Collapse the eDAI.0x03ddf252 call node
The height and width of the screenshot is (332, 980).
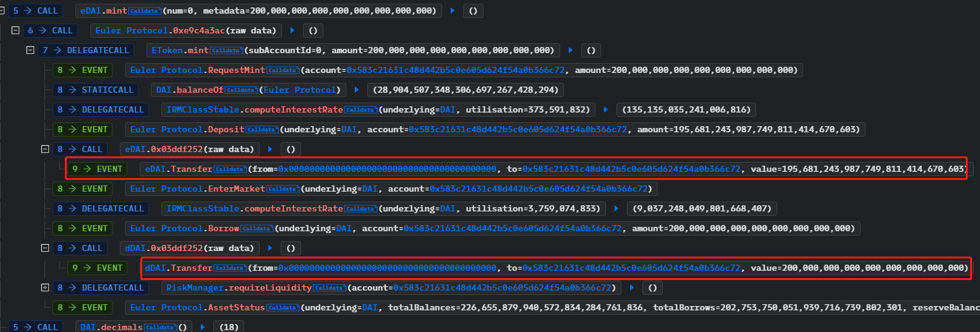pos(45,149)
